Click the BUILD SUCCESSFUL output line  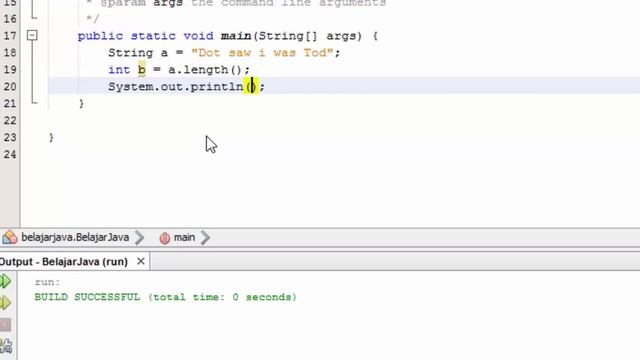point(165,297)
